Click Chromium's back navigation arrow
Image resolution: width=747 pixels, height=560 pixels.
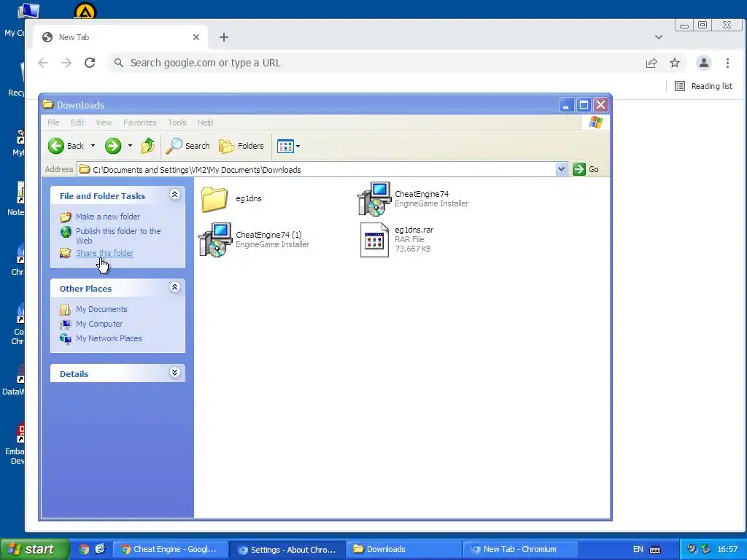pyautogui.click(x=43, y=63)
